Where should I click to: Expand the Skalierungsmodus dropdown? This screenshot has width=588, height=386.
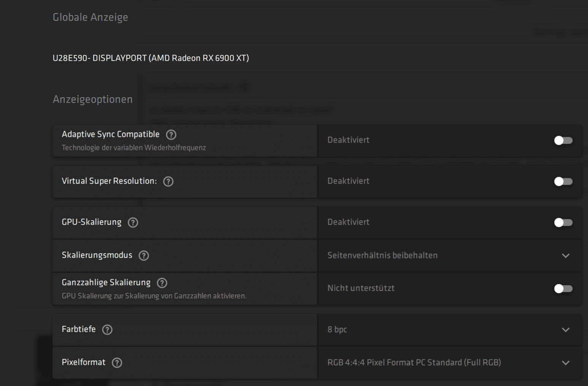[565, 256]
